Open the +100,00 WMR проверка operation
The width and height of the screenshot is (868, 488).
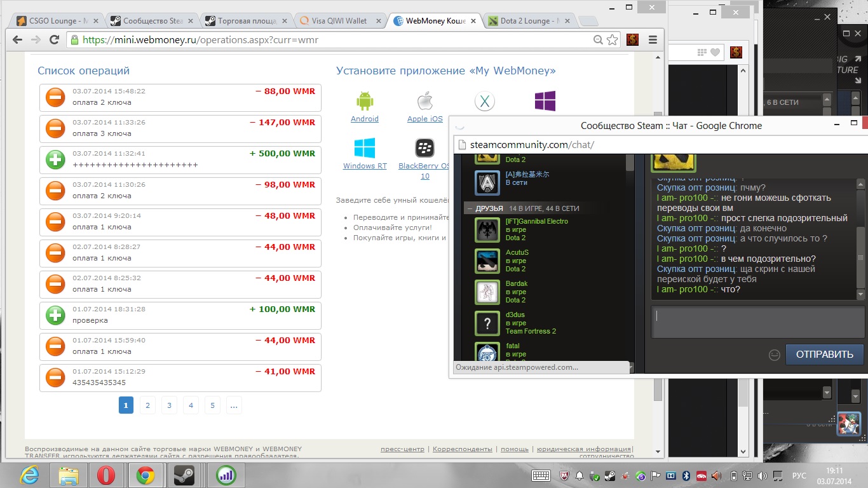180,315
